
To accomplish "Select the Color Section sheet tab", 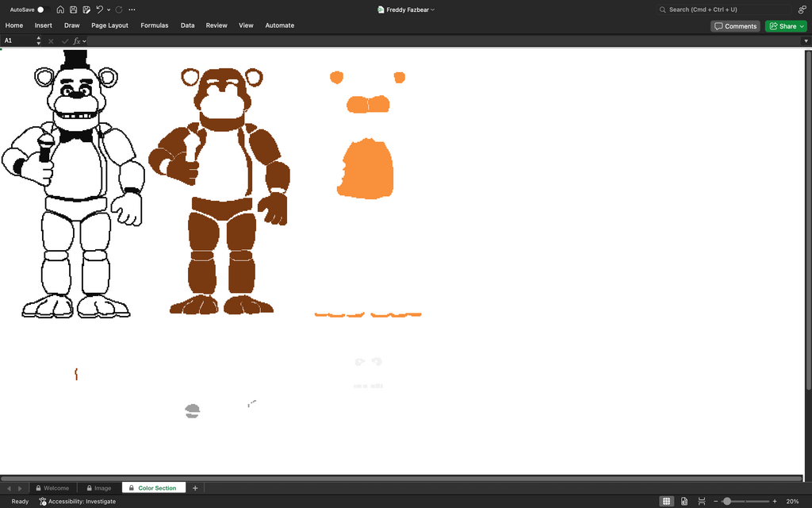I will click(x=154, y=488).
